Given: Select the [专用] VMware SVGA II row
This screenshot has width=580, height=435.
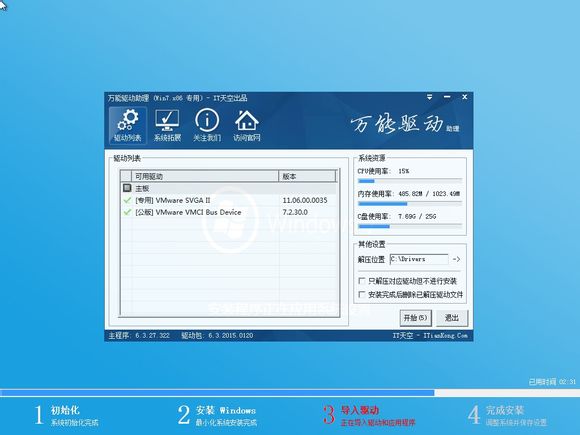Looking at the screenshot, I should (x=229, y=200).
